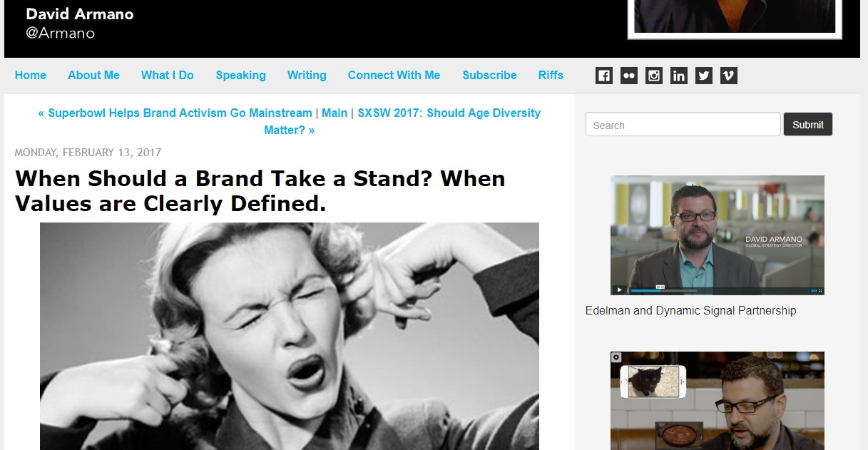The height and width of the screenshot is (450, 868).
Task: Click the David Armano header name
Action: [79, 14]
